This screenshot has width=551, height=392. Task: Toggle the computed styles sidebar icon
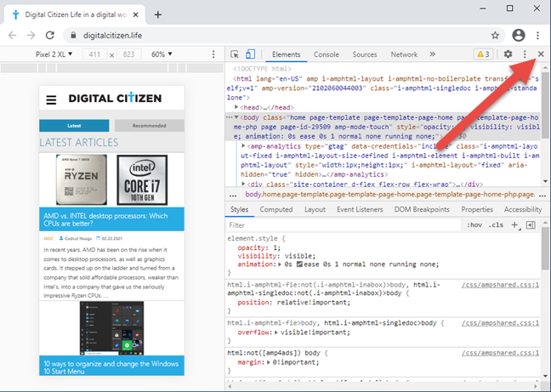[531, 225]
